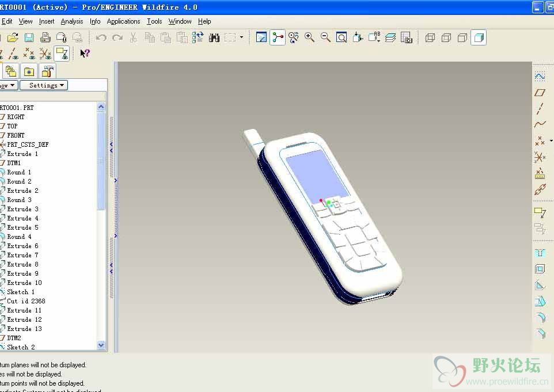Select the Sketch tool on right toolbar

pos(540,77)
